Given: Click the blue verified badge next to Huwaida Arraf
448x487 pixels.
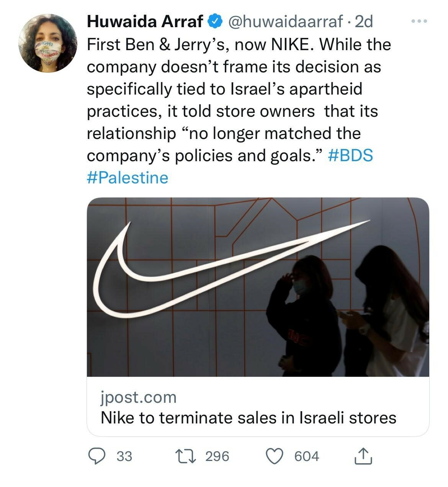Looking at the screenshot, I should click(x=214, y=22).
